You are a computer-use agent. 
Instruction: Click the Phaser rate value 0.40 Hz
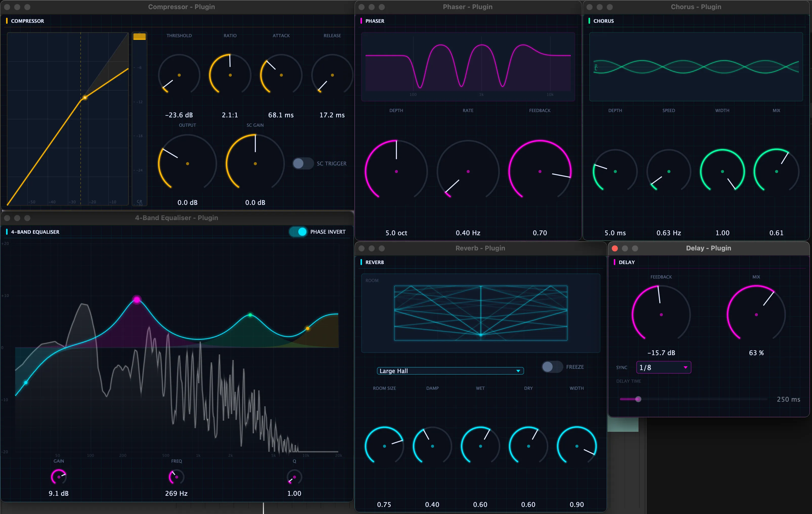click(x=468, y=233)
